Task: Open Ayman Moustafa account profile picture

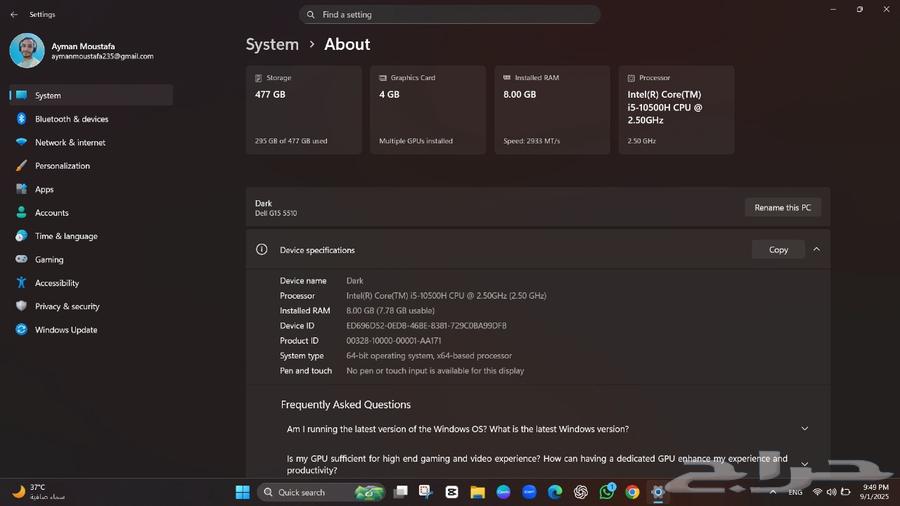Action: tap(27, 50)
